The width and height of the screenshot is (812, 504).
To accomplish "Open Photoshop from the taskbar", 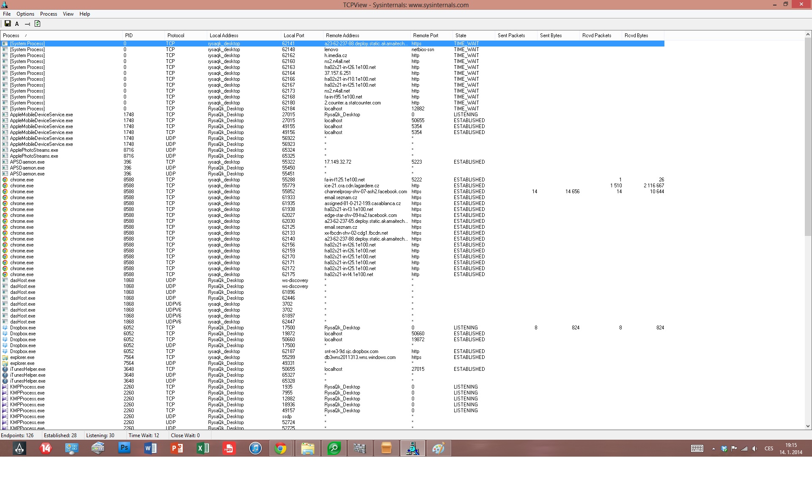I will pyautogui.click(x=124, y=448).
